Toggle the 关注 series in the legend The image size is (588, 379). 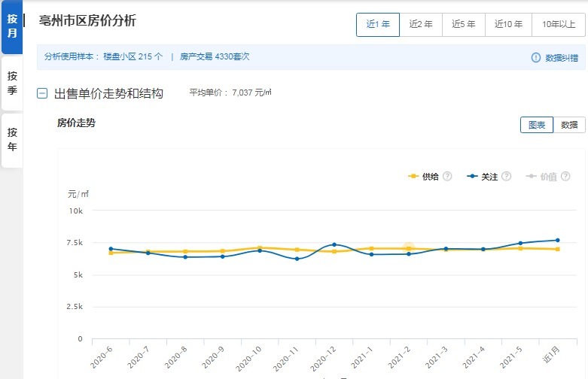click(483, 177)
